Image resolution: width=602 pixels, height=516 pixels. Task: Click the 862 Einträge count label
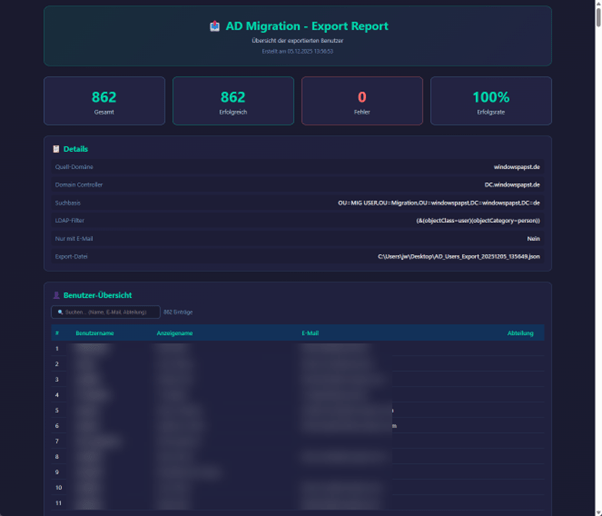[178, 312]
